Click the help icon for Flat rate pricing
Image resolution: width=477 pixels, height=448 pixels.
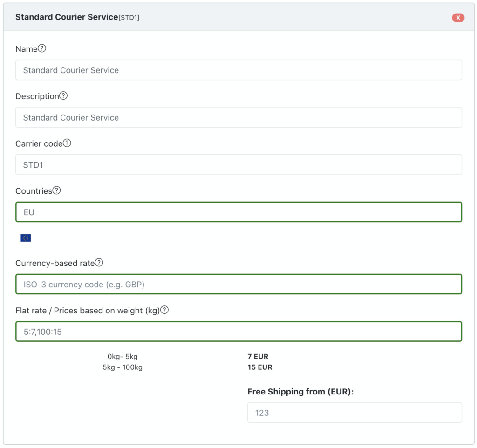pos(164,310)
